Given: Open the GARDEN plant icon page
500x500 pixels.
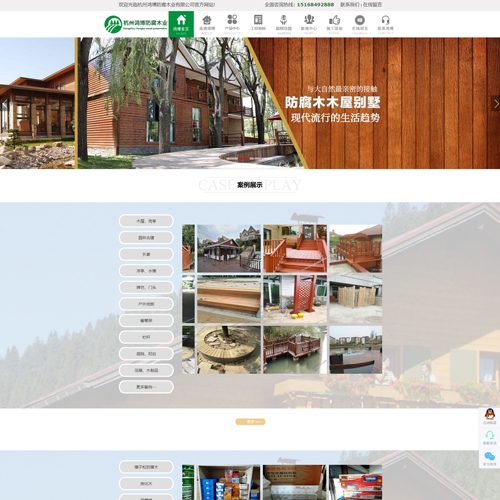Looking at the screenshot, I should [x=284, y=24].
